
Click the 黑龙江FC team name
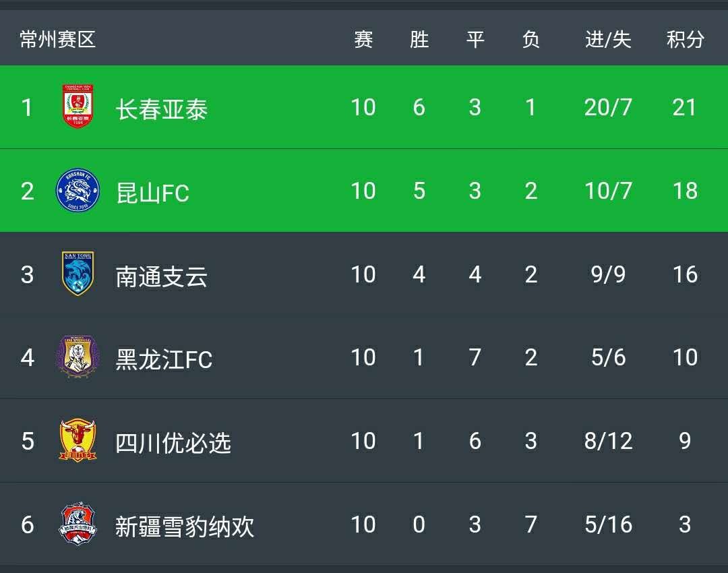coord(164,358)
